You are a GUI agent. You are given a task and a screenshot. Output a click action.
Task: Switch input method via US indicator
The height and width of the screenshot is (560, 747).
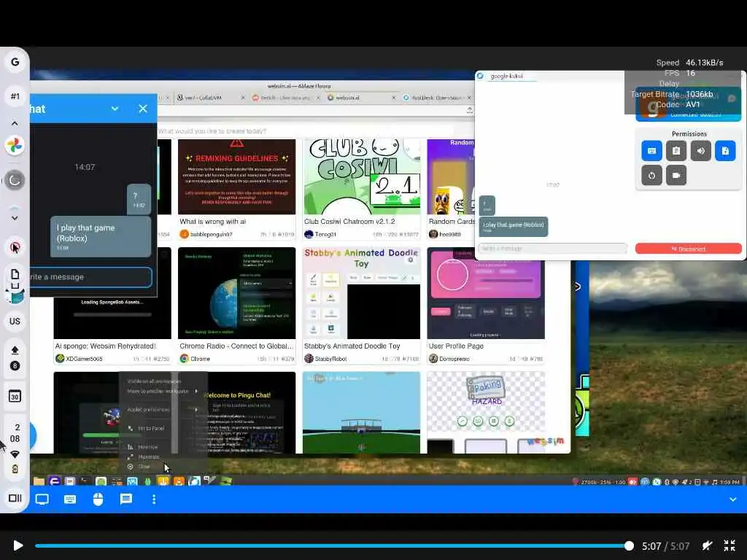click(x=15, y=322)
